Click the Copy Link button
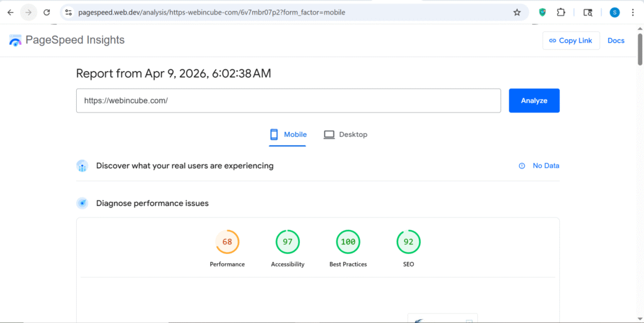The height and width of the screenshot is (323, 644). 571,41
